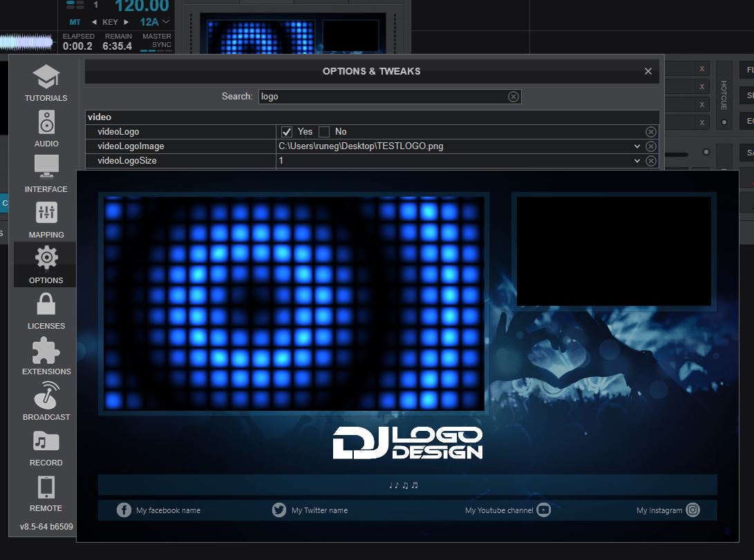Viewport: 754px width, 560px height.
Task: Select the videoLogoSize option name
Action: coord(127,160)
